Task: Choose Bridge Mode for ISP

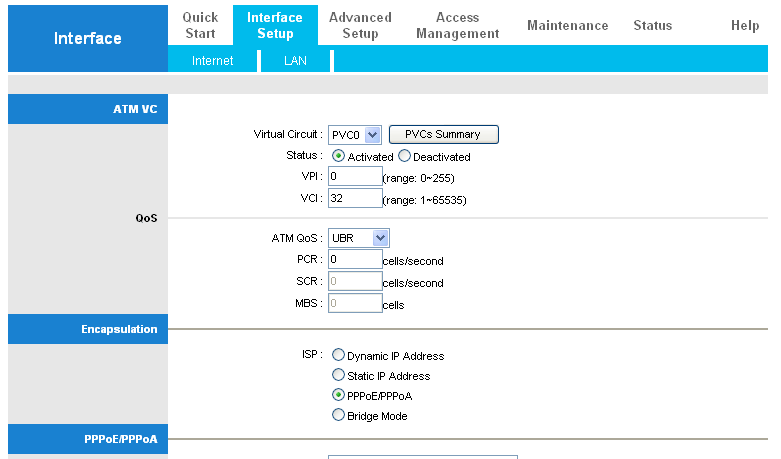Action: (x=338, y=415)
